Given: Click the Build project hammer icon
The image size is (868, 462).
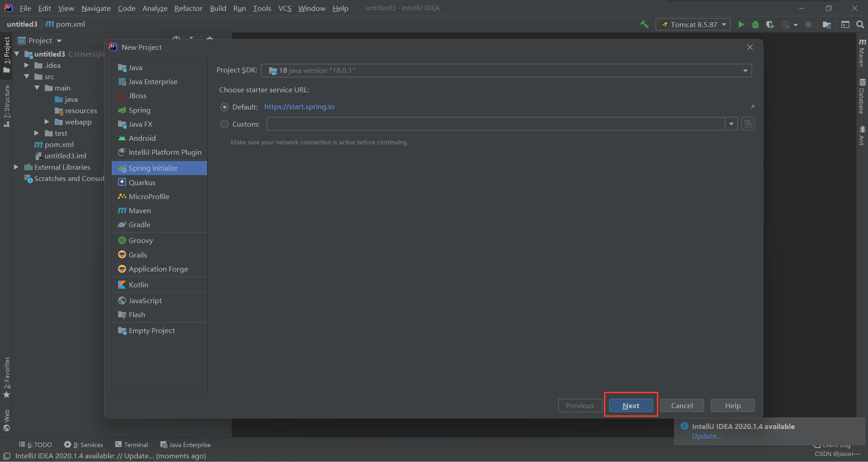Looking at the screenshot, I should pyautogui.click(x=644, y=24).
